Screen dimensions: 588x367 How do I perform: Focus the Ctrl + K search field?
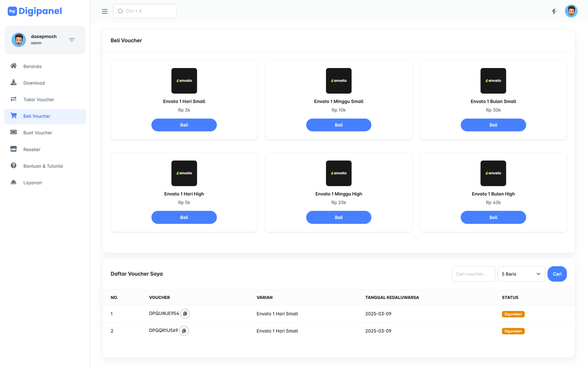(x=145, y=11)
